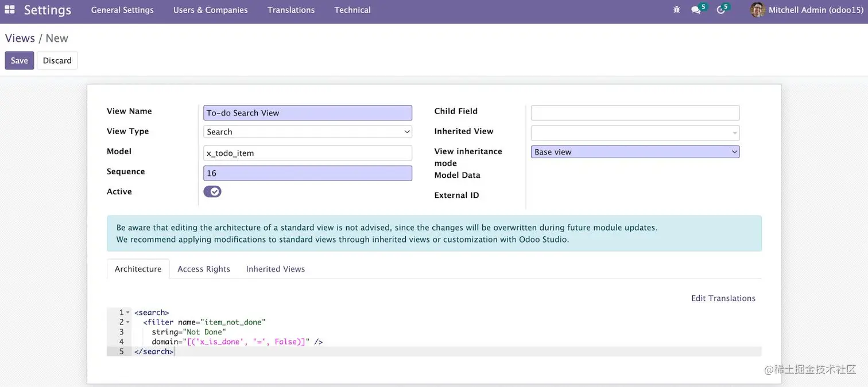Viewport: 868px width, 387px height.
Task: Collapse code fold arrow on line 1
Action: (x=128, y=312)
